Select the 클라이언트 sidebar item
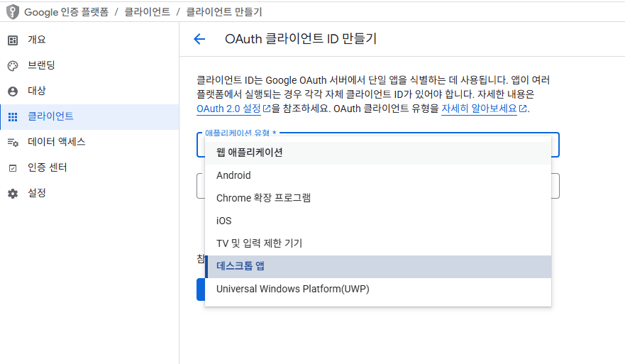Image resolution: width=625 pixels, height=364 pixels. click(89, 117)
